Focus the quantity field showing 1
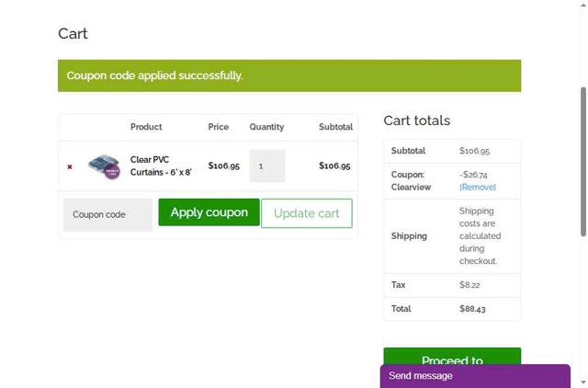588x388 pixels. point(267,165)
